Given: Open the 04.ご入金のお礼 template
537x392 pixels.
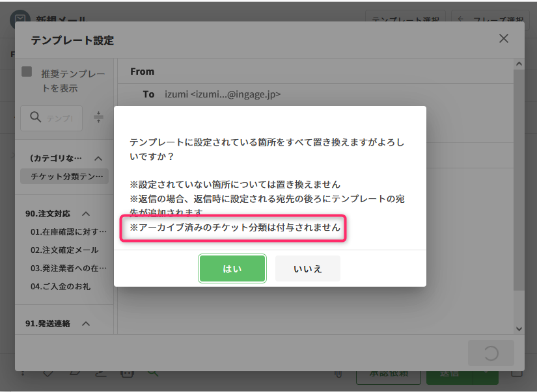Looking at the screenshot, I should pyautogui.click(x=61, y=286).
